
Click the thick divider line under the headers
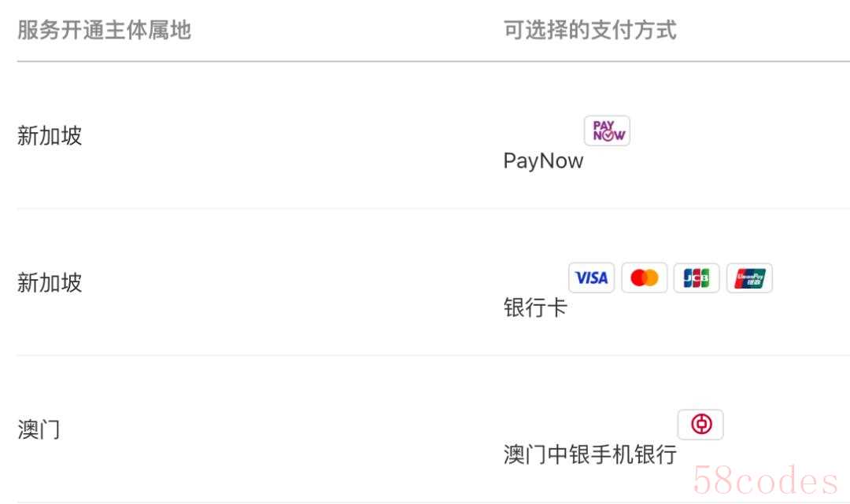tap(433, 61)
